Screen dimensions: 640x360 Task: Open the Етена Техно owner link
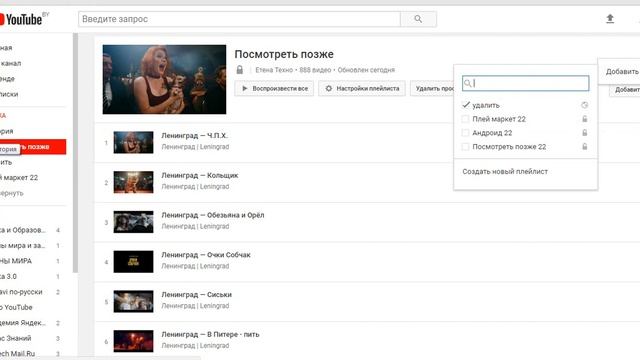click(x=274, y=70)
